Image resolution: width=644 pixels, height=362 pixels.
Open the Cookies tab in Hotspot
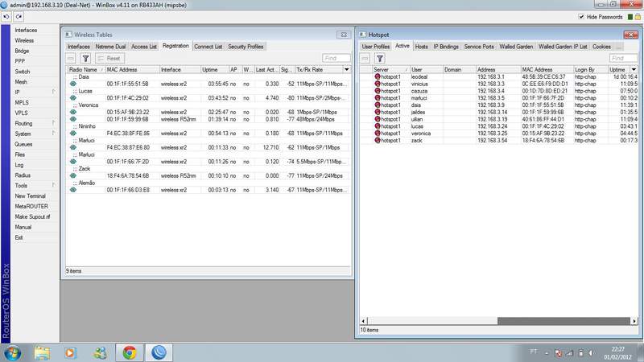pos(601,47)
